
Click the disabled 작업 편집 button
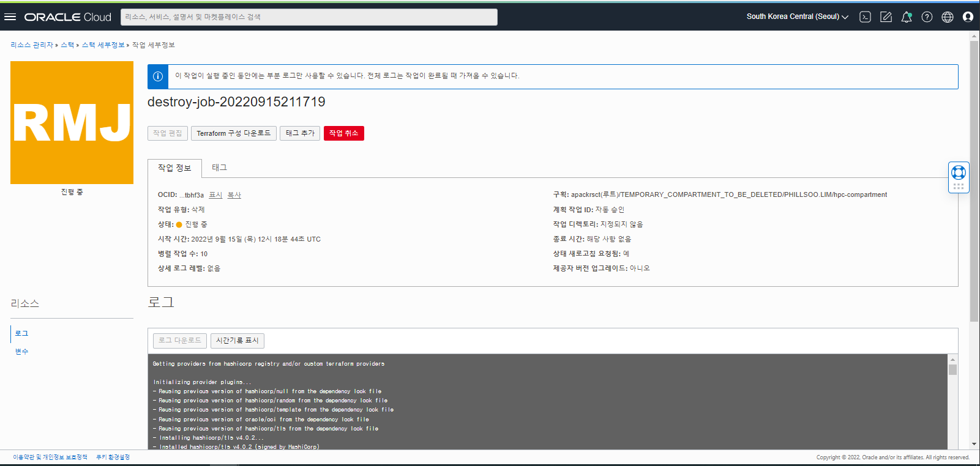coord(168,133)
